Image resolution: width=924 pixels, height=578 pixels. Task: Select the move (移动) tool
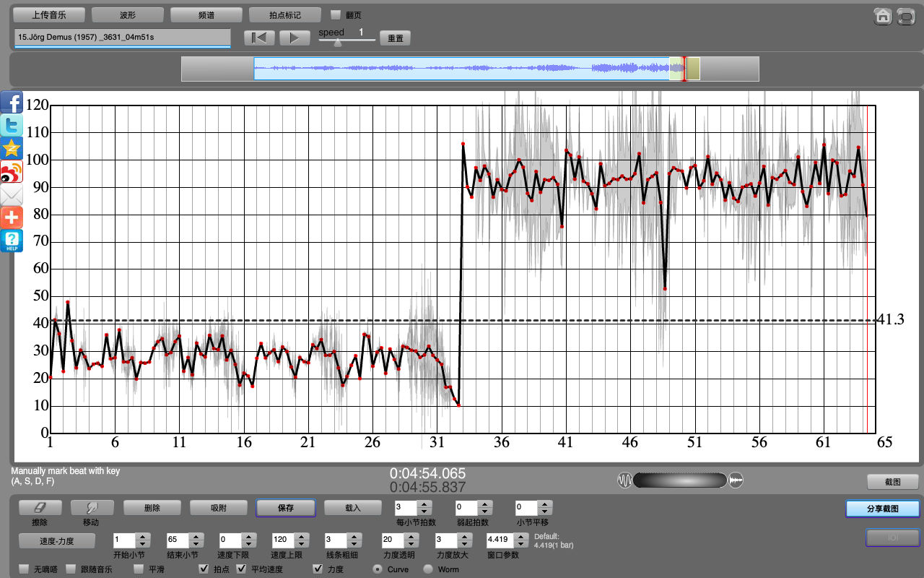click(92, 508)
